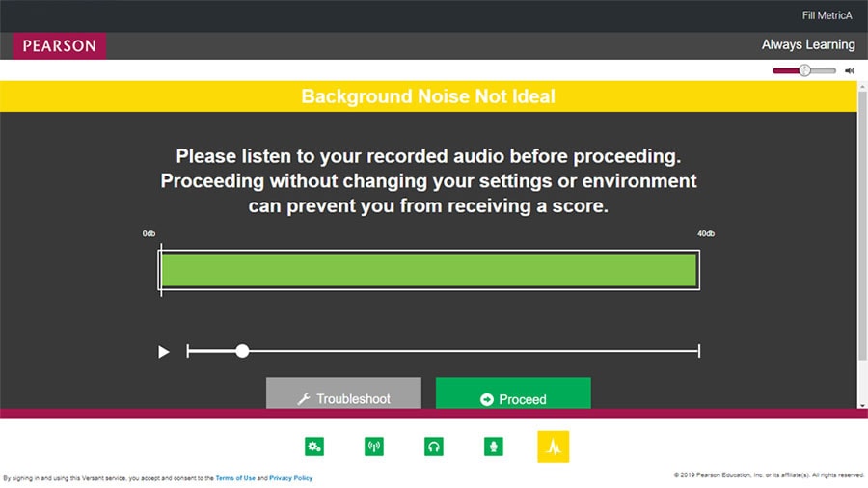The height and width of the screenshot is (488, 868).
Task: Click the system settings gear step icon
Action: pos(313,447)
